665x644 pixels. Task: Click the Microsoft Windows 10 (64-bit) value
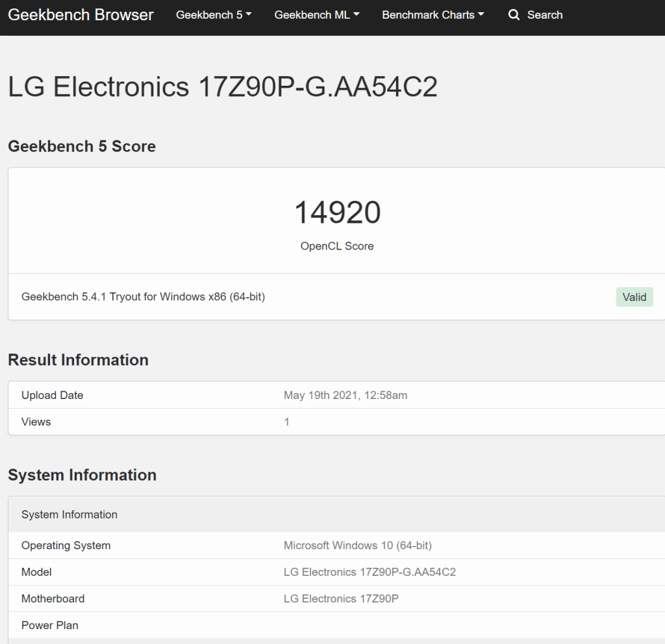click(x=358, y=545)
